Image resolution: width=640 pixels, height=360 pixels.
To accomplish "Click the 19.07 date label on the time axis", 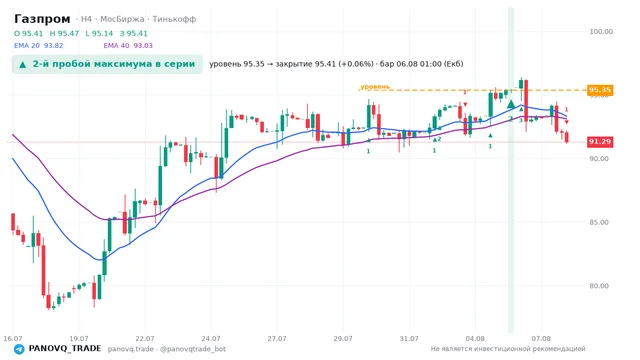I will (79, 339).
